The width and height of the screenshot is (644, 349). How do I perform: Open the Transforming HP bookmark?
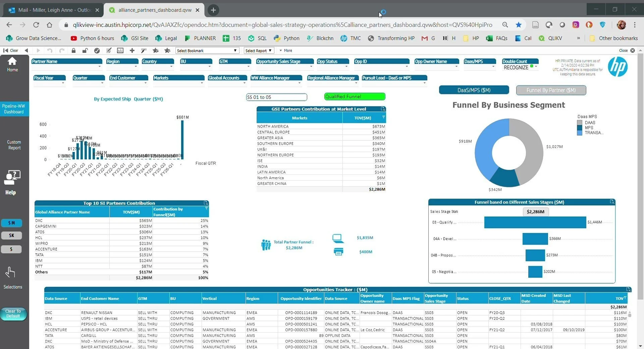(x=391, y=38)
